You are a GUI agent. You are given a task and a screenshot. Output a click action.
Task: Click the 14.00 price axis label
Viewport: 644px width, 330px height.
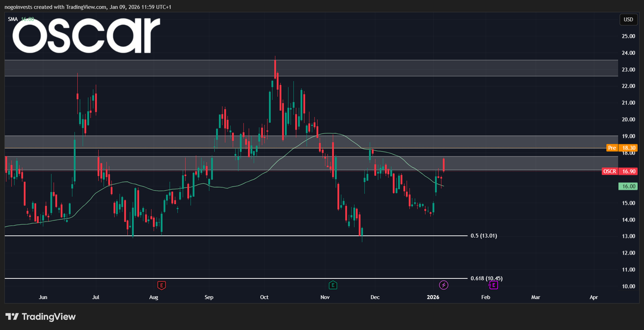point(628,219)
